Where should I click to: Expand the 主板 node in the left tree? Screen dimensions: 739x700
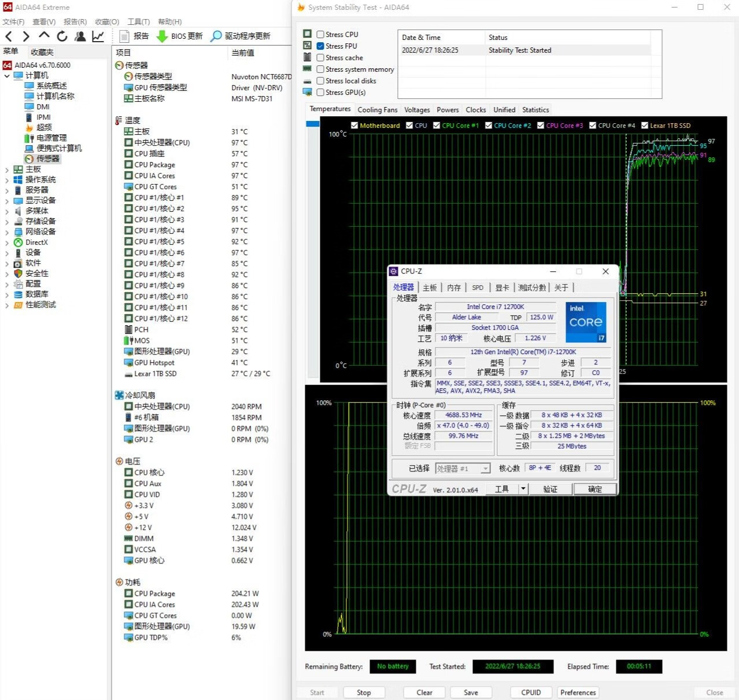pos(7,170)
